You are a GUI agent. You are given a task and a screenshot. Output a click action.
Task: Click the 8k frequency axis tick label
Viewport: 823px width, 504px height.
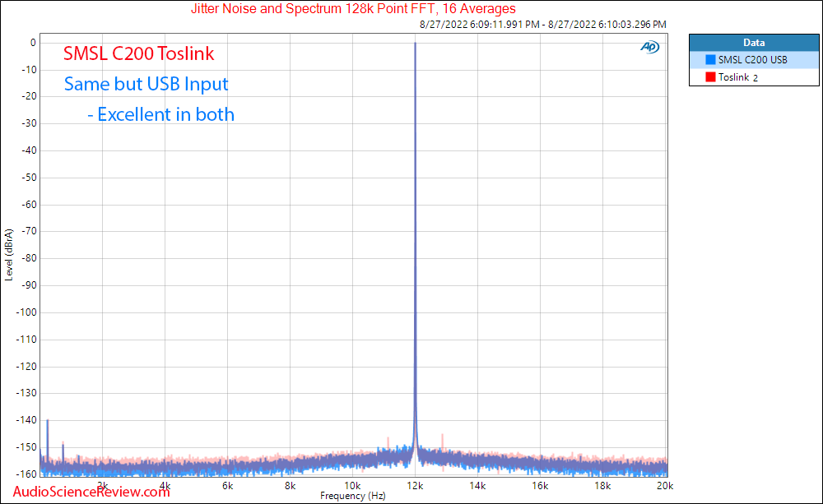(x=290, y=486)
